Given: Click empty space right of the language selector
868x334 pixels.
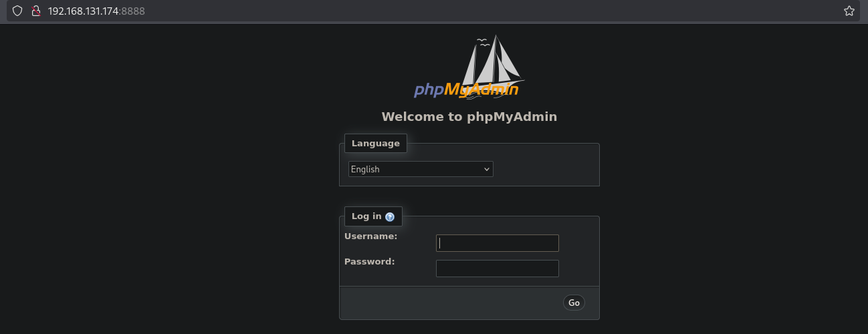Looking at the screenshot, I should tap(545, 169).
